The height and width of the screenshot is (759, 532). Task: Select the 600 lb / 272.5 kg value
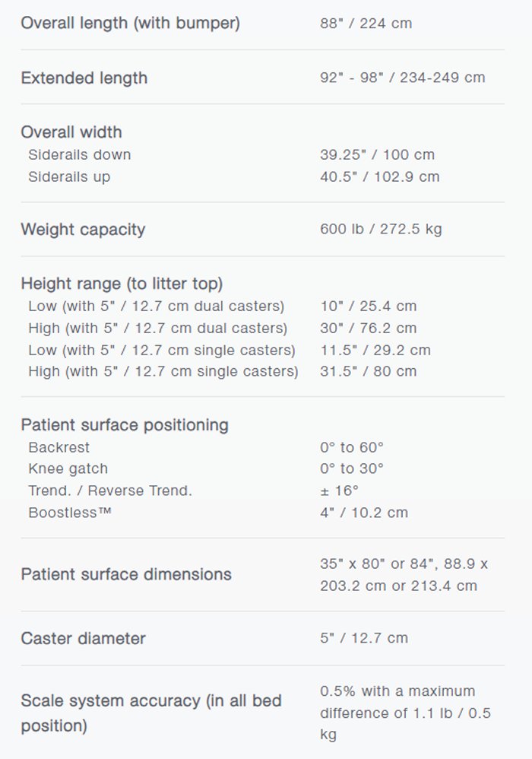click(x=381, y=229)
